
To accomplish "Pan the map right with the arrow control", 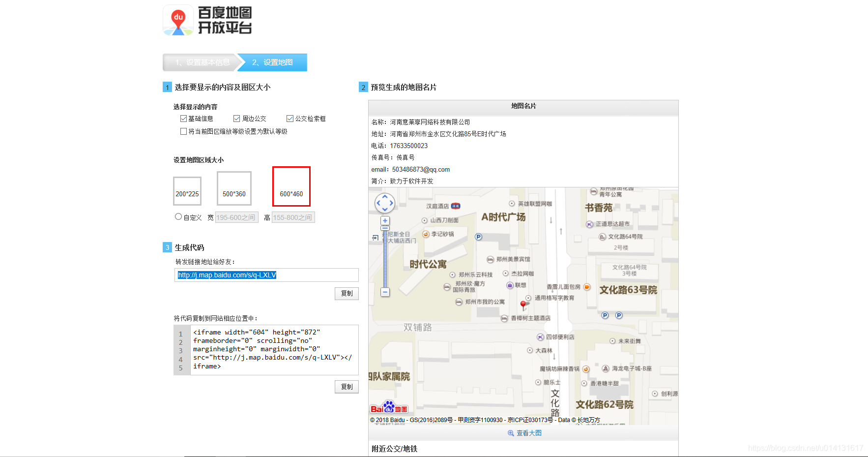I will click(392, 203).
